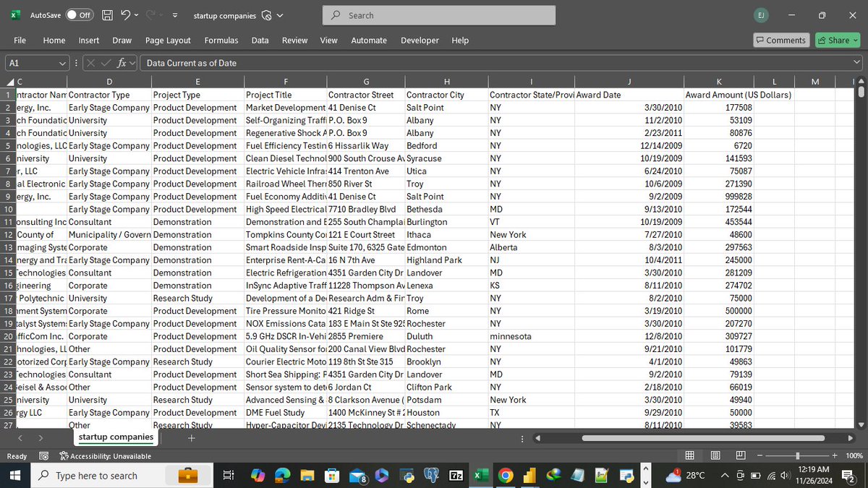Open the EJ account profile icon
Image resolution: width=868 pixels, height=488 pixels.
[761, 15]
